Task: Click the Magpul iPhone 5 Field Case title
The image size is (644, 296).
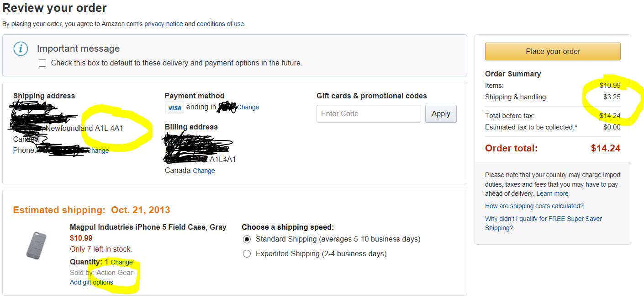Action: 148,227
